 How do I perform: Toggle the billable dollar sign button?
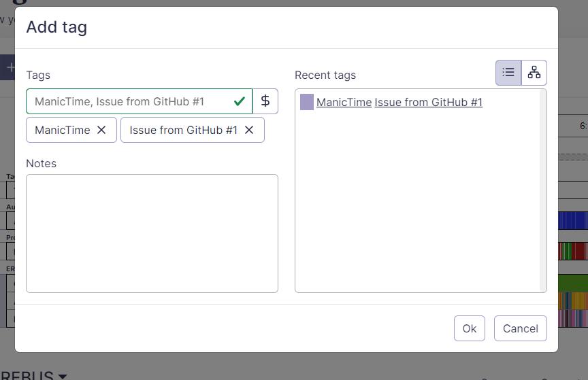[x=265, y=101]
